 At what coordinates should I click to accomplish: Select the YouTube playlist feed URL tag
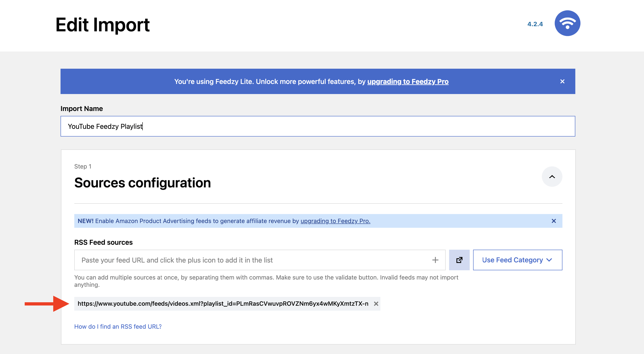[x=222, y=304]
